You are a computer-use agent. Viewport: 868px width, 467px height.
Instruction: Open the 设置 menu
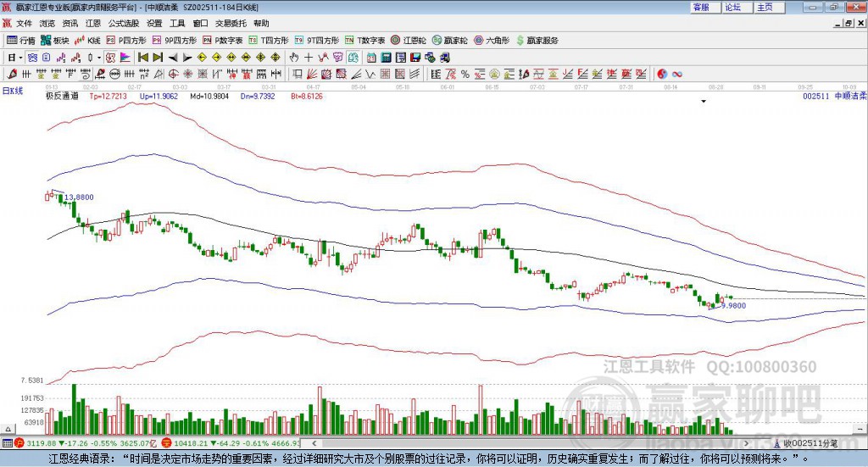point(154,23)
